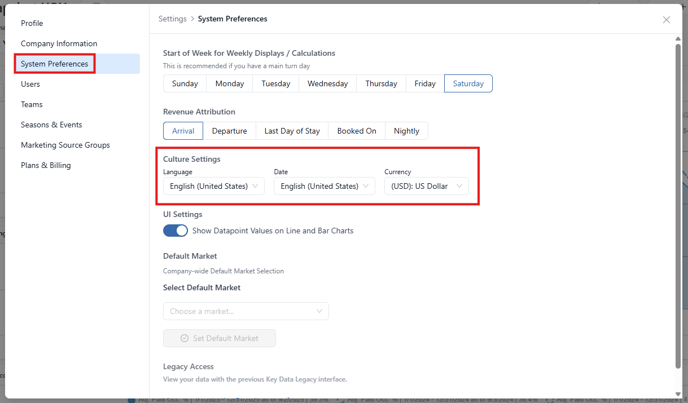Open the Date format dropdown
Image resolution: width=688 pixels, height=403 pixels.
click(324, 186)
